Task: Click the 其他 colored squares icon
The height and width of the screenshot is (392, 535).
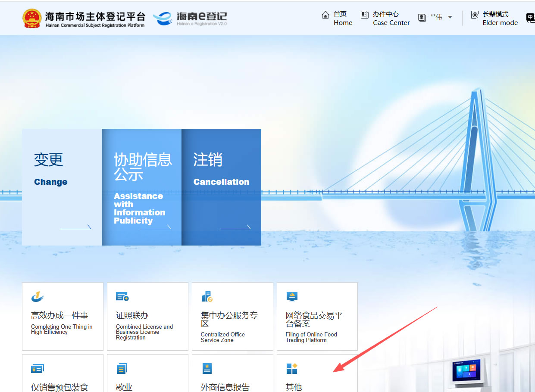Action: [x=292, y=369]
